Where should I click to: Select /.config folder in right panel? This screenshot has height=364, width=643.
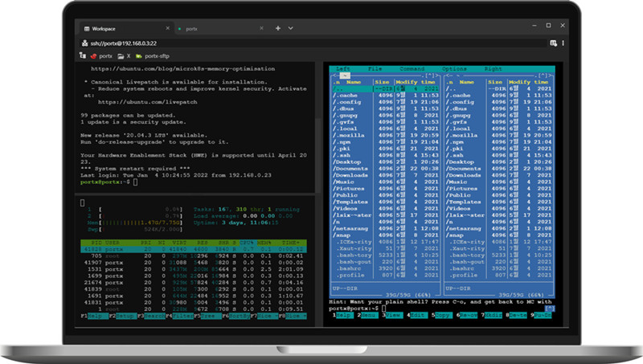point(459,103)
